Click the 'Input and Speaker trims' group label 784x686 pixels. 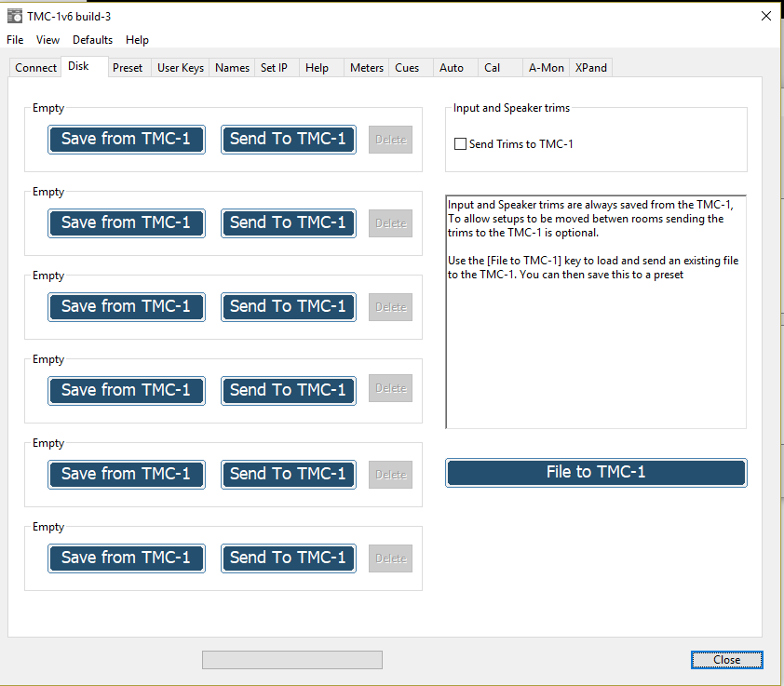click(511, 108)
